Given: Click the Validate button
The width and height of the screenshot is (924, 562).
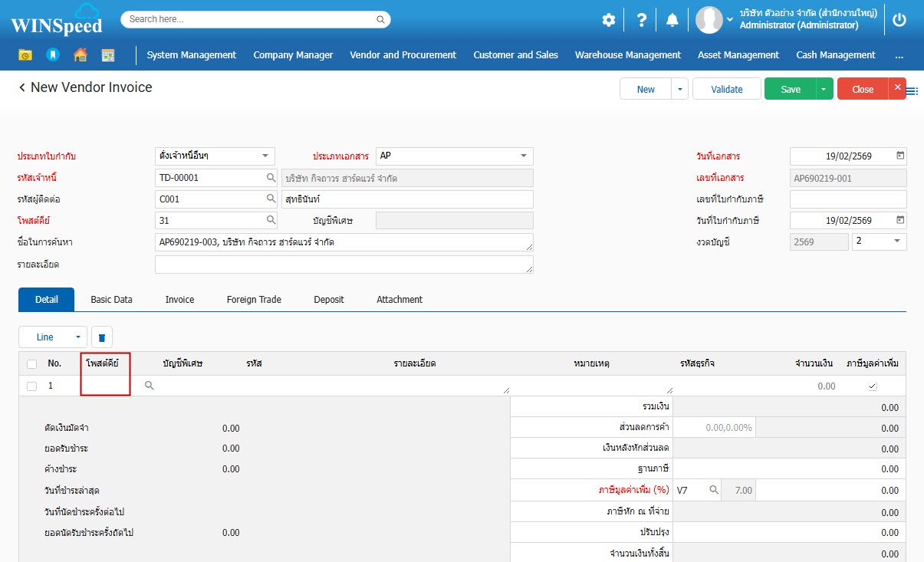Looking at the screenshot, I should point(726,90).
